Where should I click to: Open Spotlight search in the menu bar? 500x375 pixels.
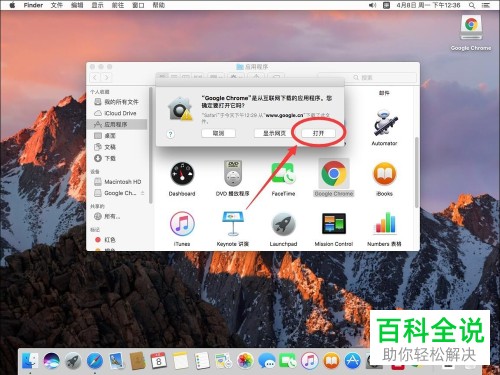[472, 5]
